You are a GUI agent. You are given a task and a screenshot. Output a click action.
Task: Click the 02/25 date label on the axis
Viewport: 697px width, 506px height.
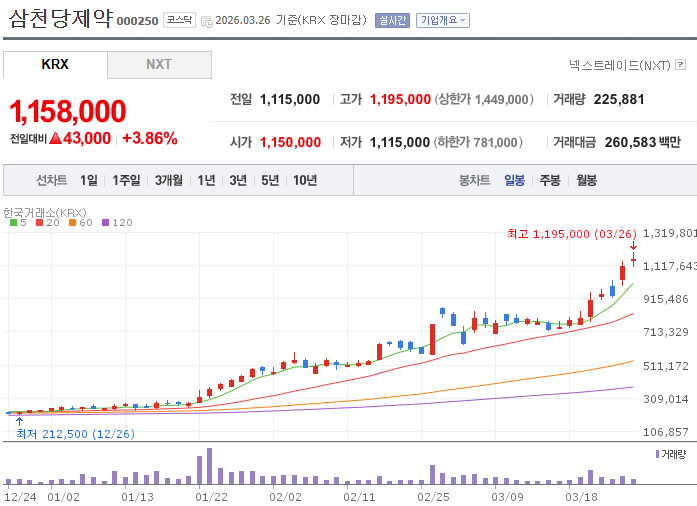click(x=433, y=497)
